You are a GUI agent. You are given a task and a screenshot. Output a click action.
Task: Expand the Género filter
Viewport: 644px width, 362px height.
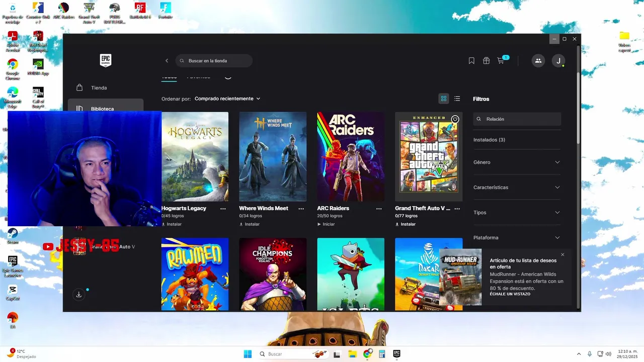tap(517, 162)
